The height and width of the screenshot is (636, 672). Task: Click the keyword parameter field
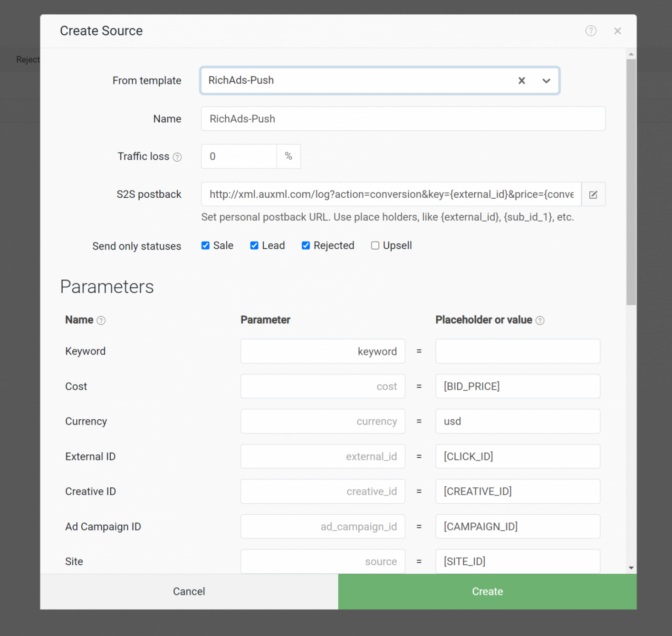(x=323, y=351)
